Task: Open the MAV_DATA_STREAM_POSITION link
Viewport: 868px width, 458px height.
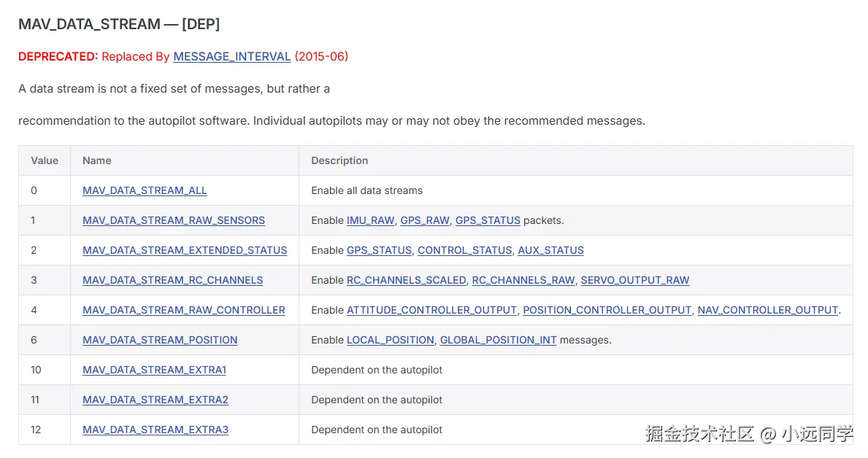Action: pos(160,340)
